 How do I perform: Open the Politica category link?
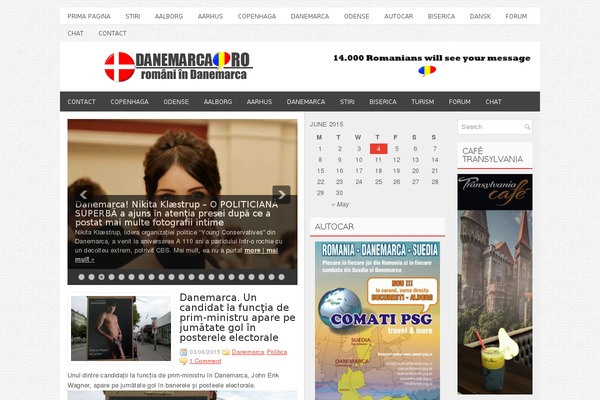pyautogui.click(x=277, y=352)
